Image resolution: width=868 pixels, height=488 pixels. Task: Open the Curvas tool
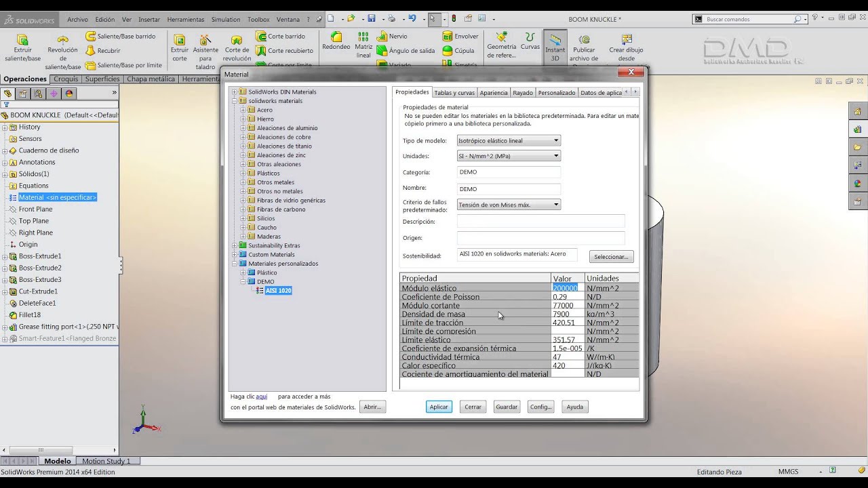pyautogui.click(x=530, y=41)
